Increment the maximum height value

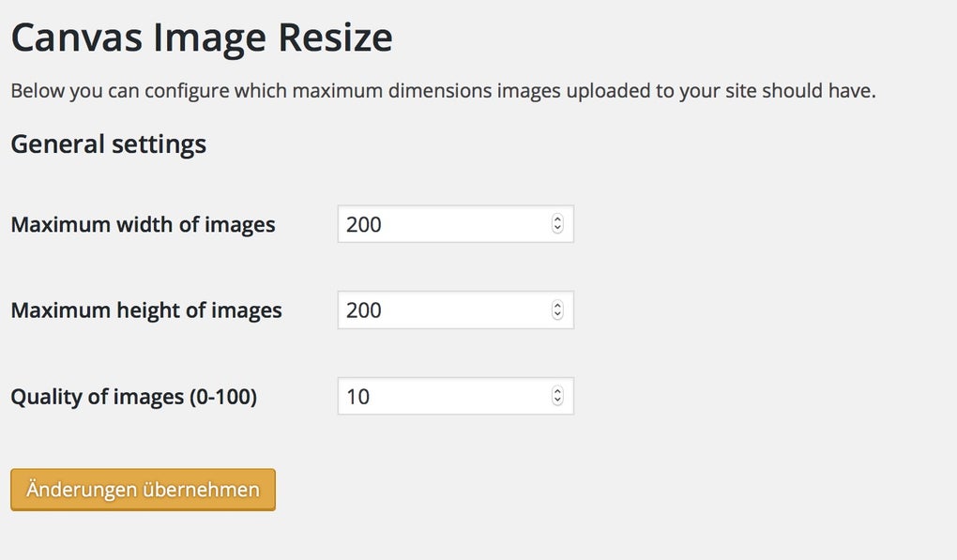pos(559,305)
